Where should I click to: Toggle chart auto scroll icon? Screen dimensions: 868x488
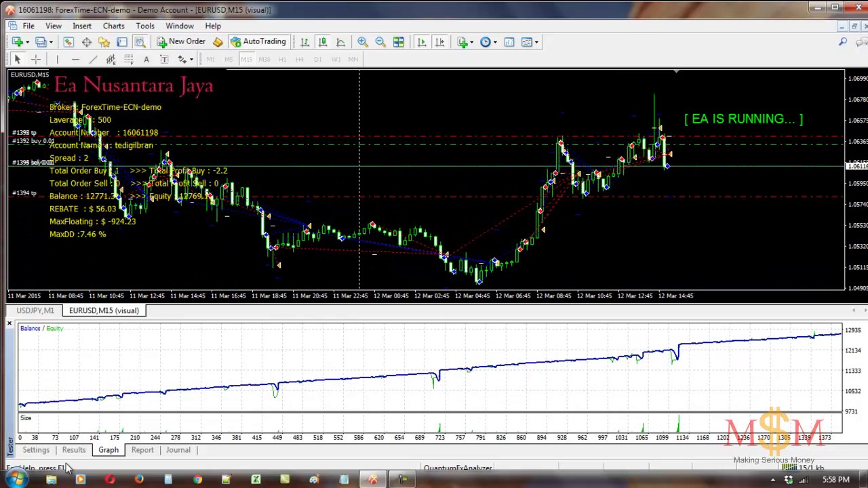click(x=422, y=42)
